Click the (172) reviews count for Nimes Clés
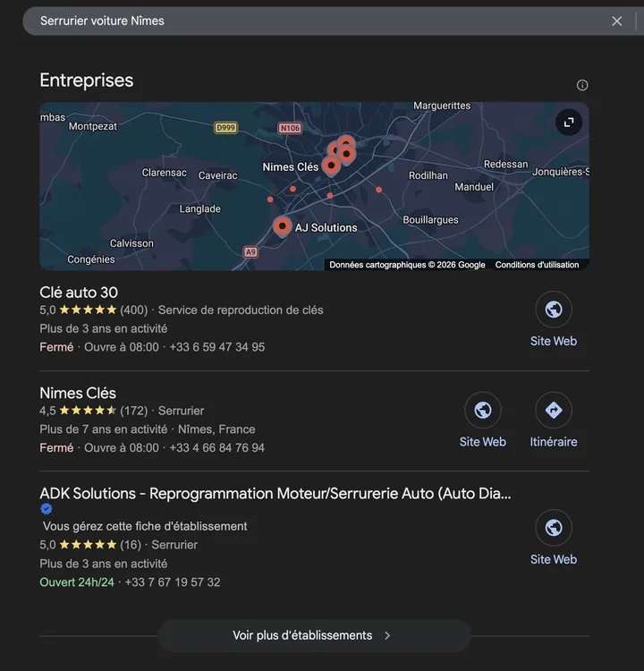This screenshot has height=671, width=644. [134, 411]
